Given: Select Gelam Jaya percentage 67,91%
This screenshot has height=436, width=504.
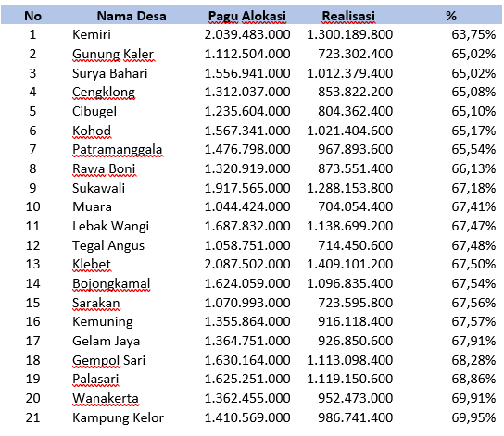Looking at the screenshot, I should pos(473,341).
